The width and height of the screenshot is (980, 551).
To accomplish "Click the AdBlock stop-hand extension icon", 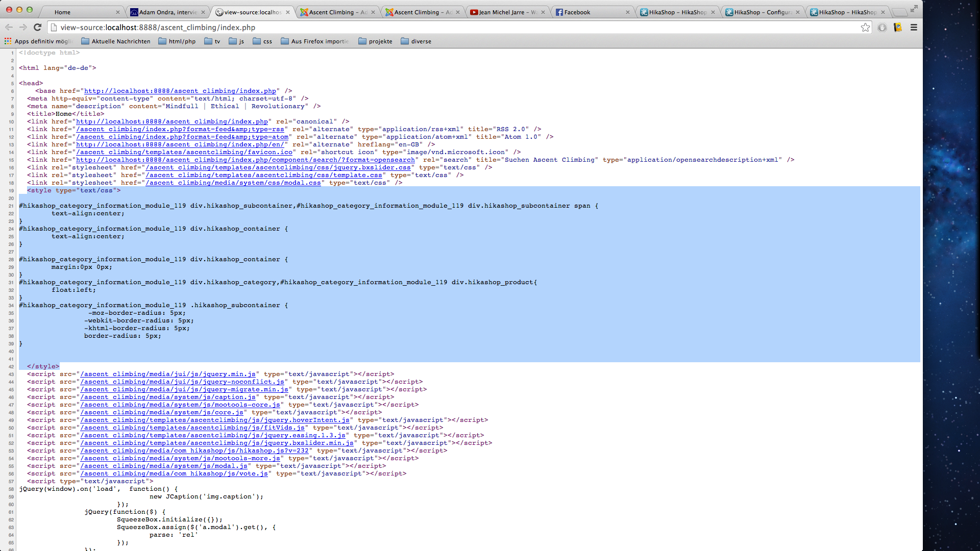I will pos(882,28).
